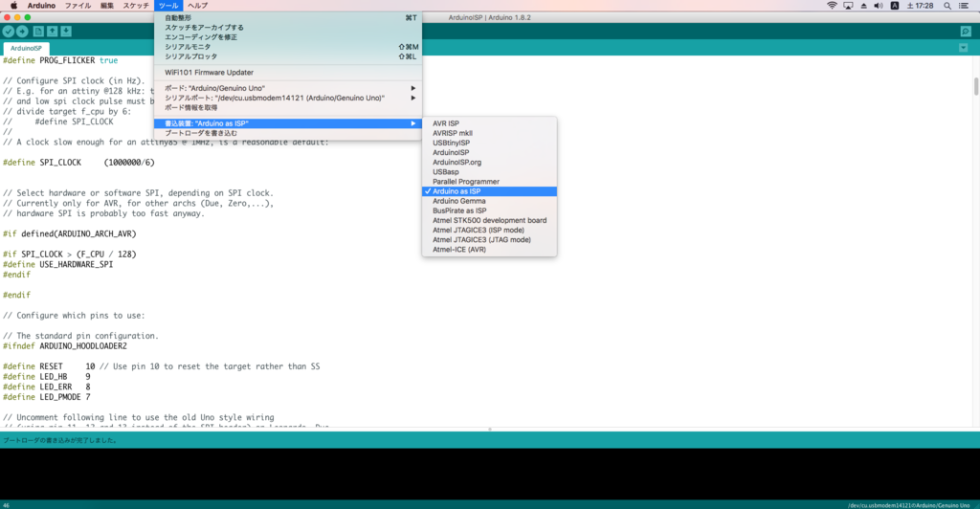Select Atmel JTAGICE3 (JTAG mode)
This screenshot has width=980, height=509.
coord(489,240)
